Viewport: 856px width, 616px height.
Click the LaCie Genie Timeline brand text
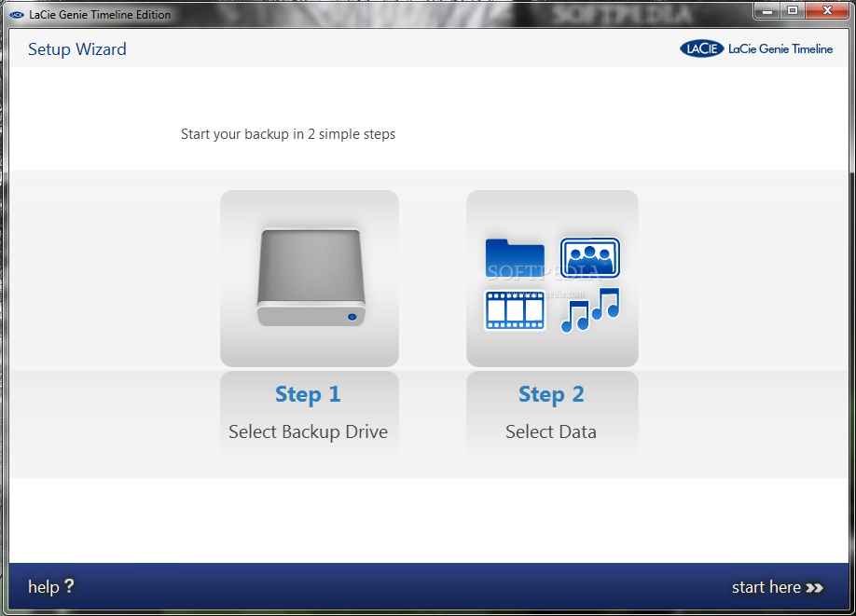[x=780, y=49]
